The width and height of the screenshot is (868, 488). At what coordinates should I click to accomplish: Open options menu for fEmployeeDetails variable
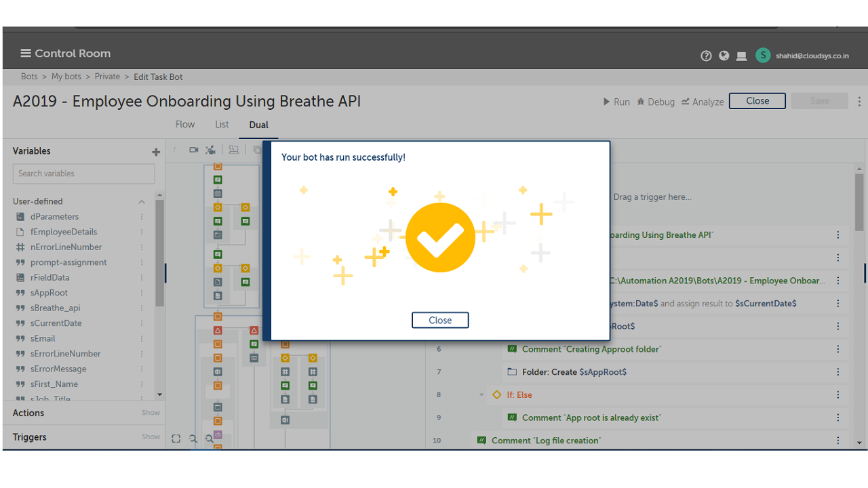tap(142, 232)
